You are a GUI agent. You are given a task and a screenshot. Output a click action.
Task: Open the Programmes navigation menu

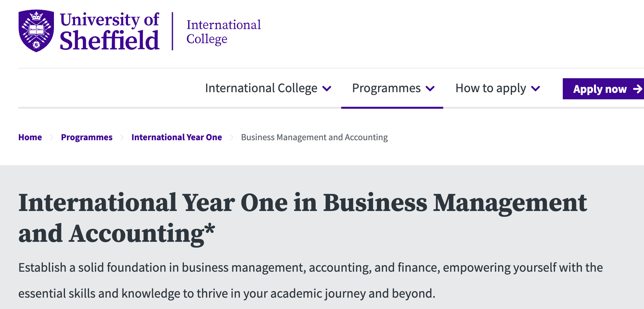pyautogui.click(x=386, y=88)
